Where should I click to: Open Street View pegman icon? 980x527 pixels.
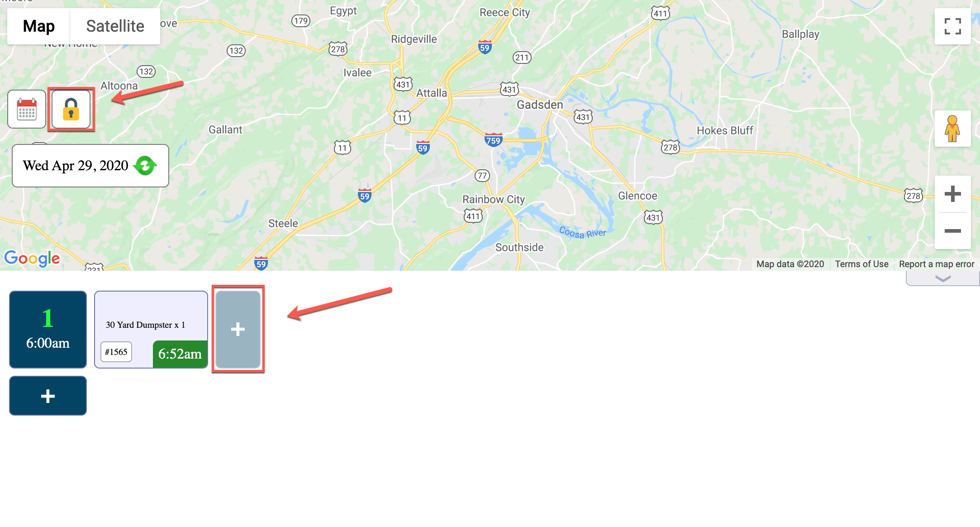click(x=952, y=129)
